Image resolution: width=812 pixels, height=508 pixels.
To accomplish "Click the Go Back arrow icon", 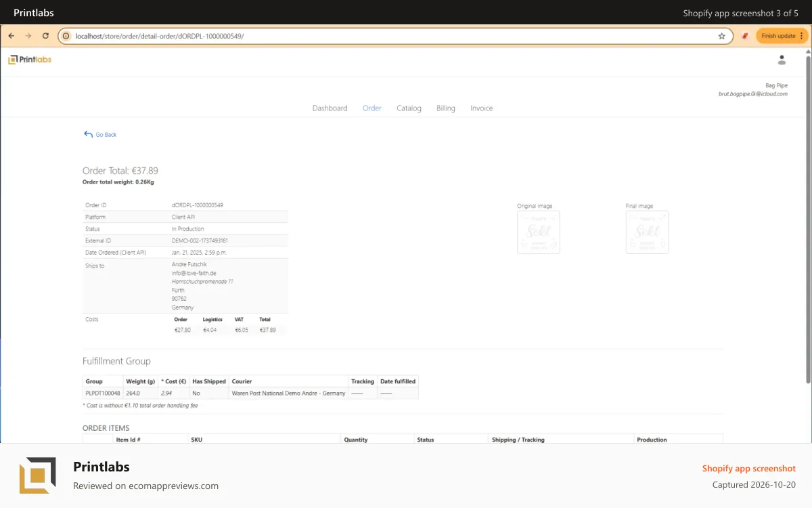I will pyautogui.click(x=88, y=134).
